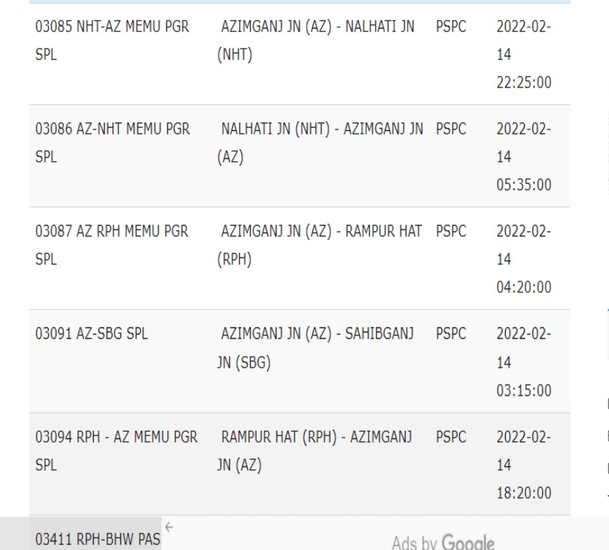
Task: Click the 18:20:00 date-time cell
Action: coord(524,465)
